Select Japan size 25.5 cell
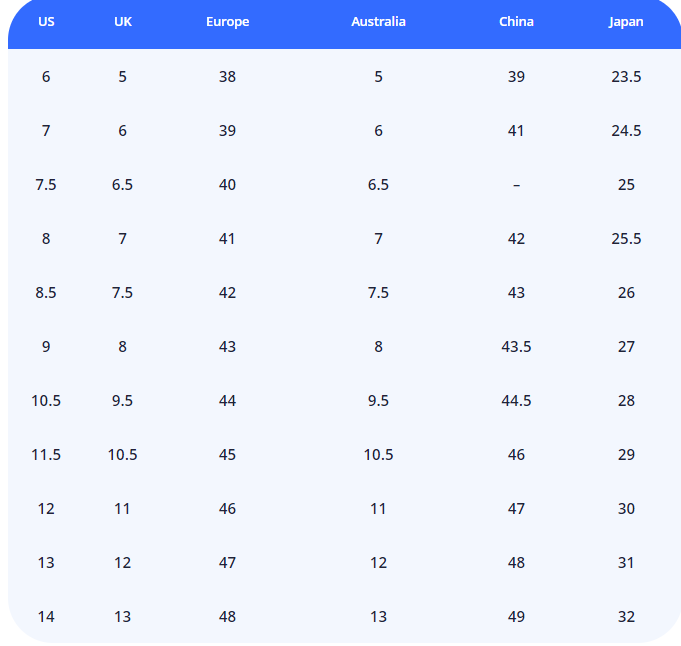Screen dimensions: 681x646 coord(626,239)
